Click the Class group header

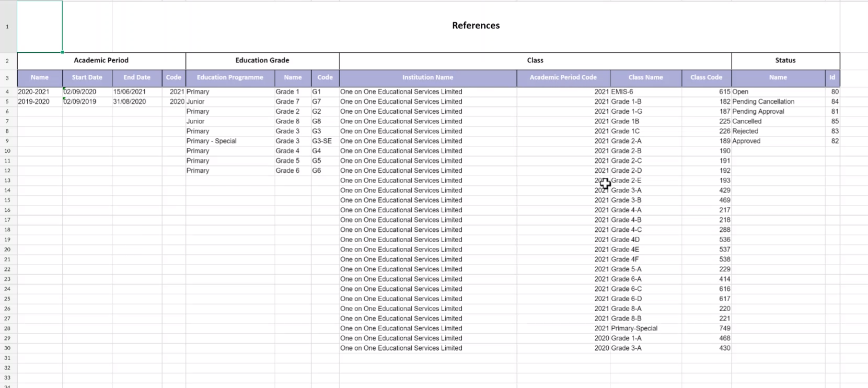tap(535, 61)
